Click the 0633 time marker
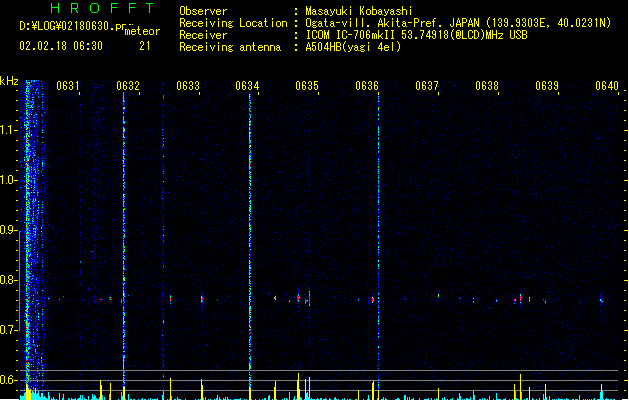The image size is (629, 400). 188,86
